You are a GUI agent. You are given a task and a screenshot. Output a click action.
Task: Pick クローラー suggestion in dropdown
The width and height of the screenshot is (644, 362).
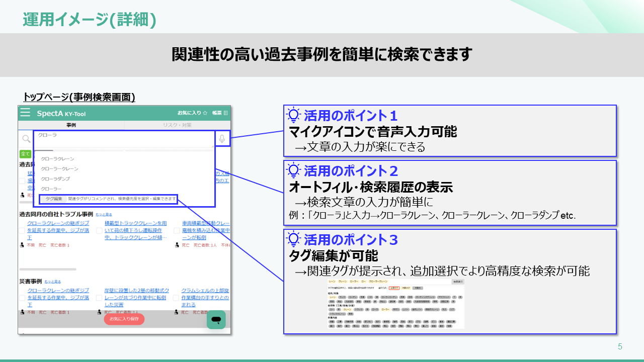(51, 189)
